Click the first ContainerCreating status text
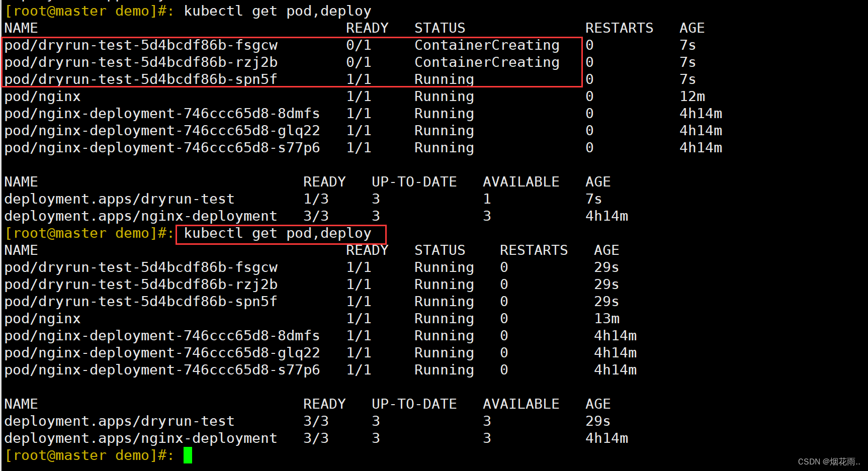The image size is (868, 471). coord(487,45)
